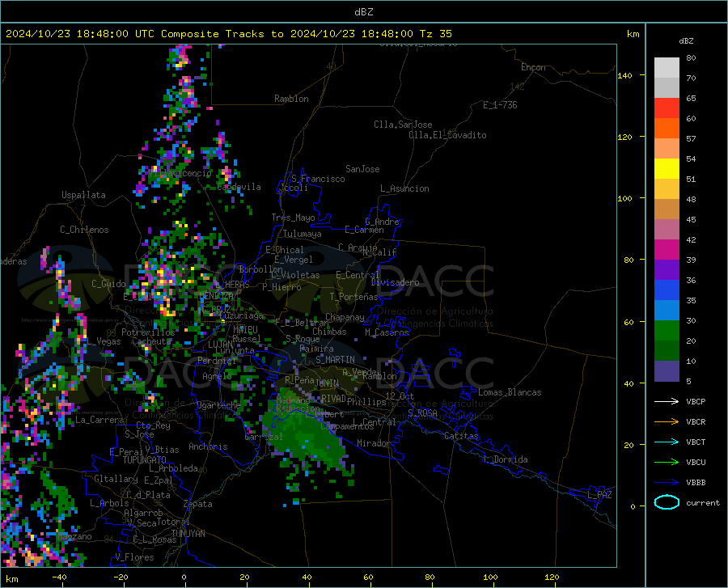Click the Divisadero label
Image resolution: width=728 pixels, height=588 pixels.
tap(395, 282)
